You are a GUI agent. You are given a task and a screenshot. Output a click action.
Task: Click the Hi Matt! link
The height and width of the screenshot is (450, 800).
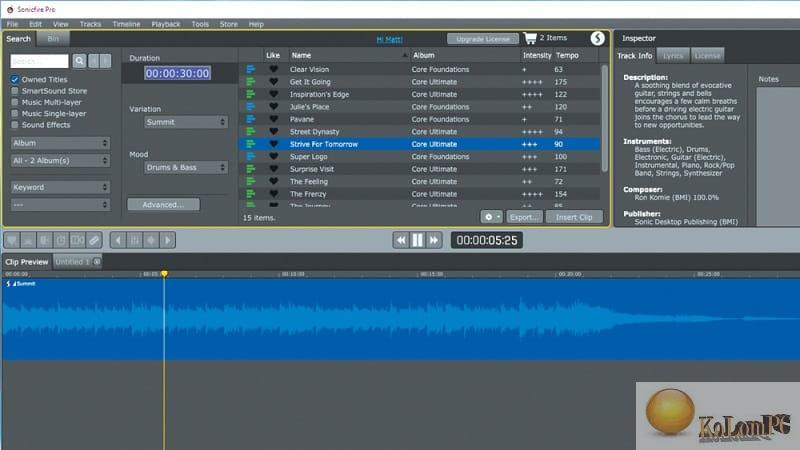(389, 39)
